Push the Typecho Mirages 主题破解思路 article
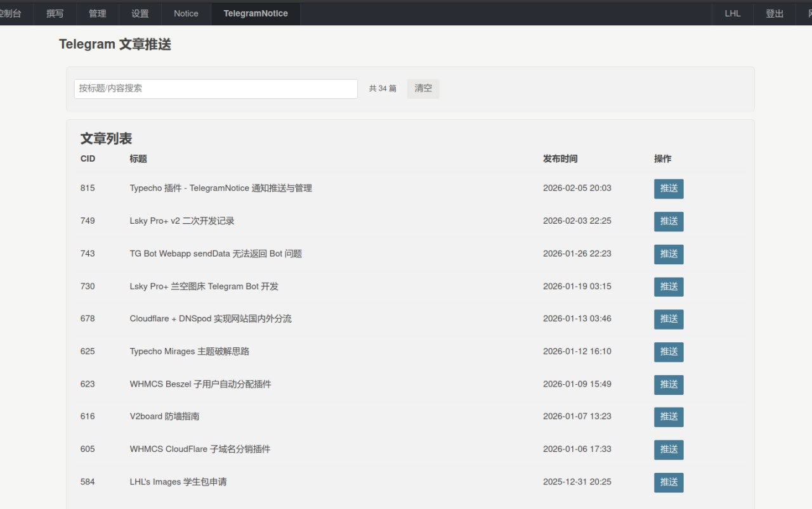The width and height of the screenshot is (812, 509). point(669,352)
